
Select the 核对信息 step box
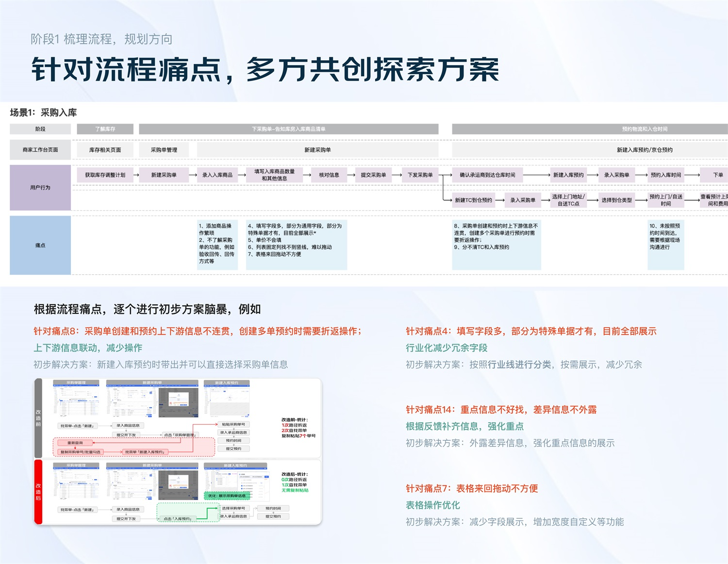[x=329, y=175]
